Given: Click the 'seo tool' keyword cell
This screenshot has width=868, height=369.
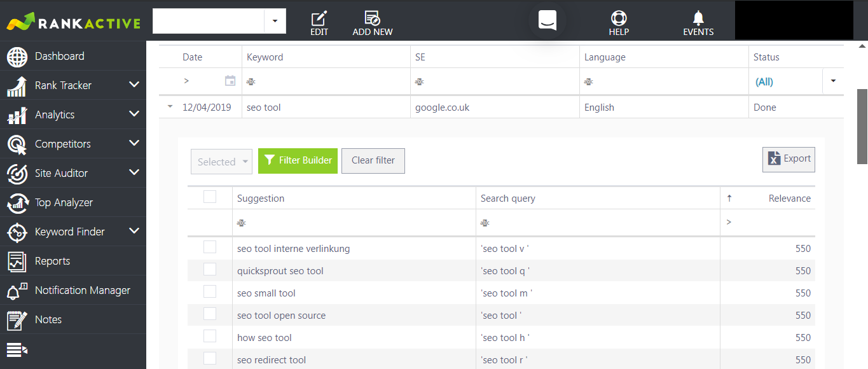Looking at the screenshot, I should click(326, 107).
